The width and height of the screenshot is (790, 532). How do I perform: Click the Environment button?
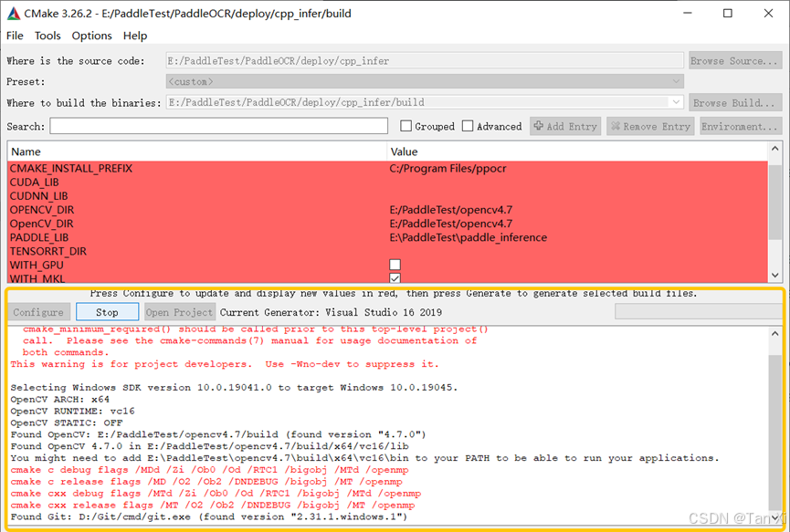(741, 126)
